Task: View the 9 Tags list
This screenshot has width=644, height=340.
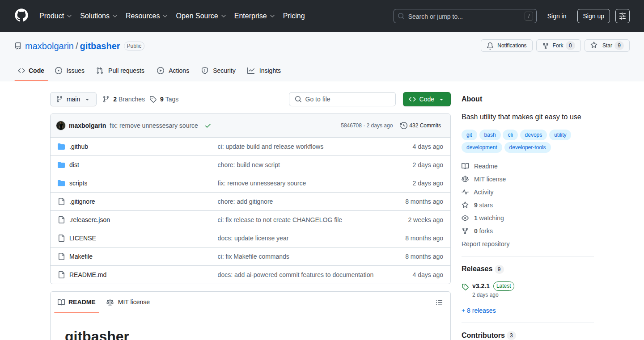Action: (164, 99)
